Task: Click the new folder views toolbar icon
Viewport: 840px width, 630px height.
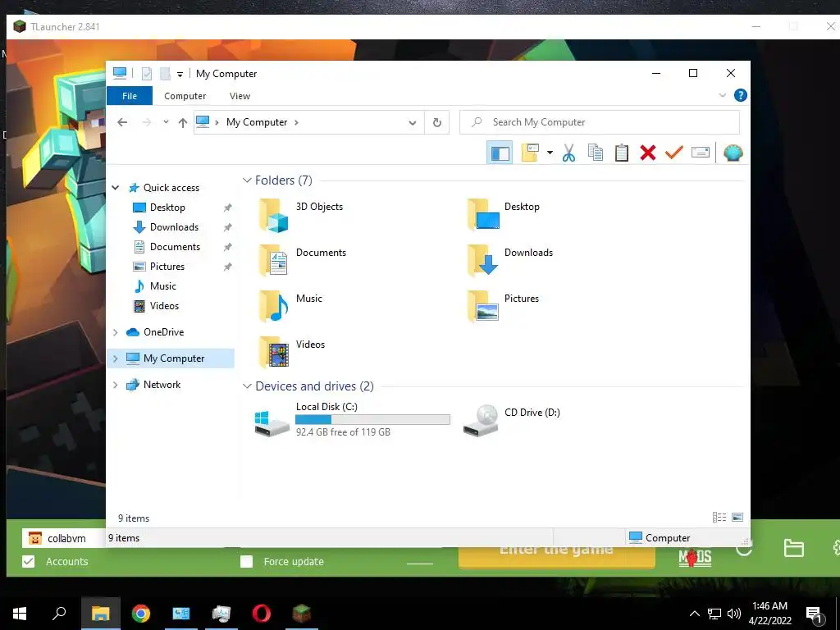Action: point(530,153)
